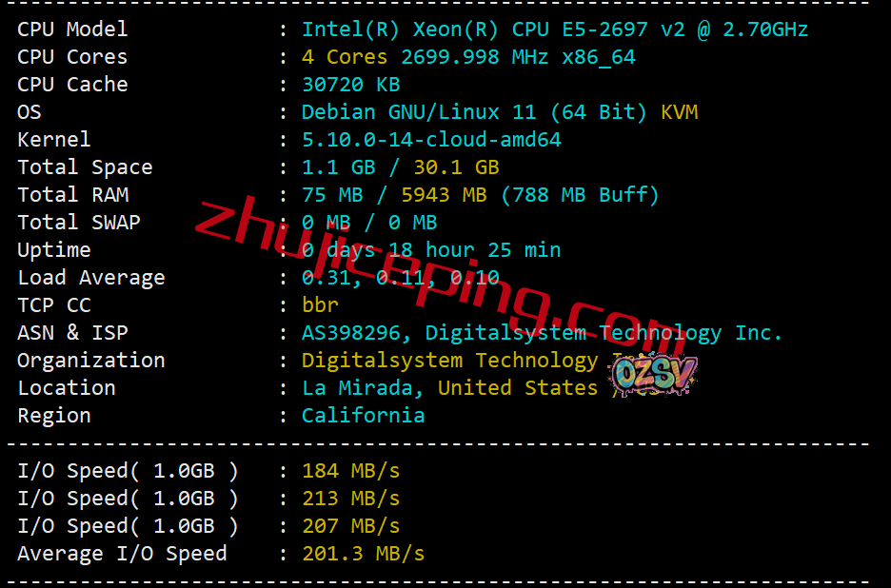Click the Average I/O Speed 201.3 MB/s

(363, 554)
